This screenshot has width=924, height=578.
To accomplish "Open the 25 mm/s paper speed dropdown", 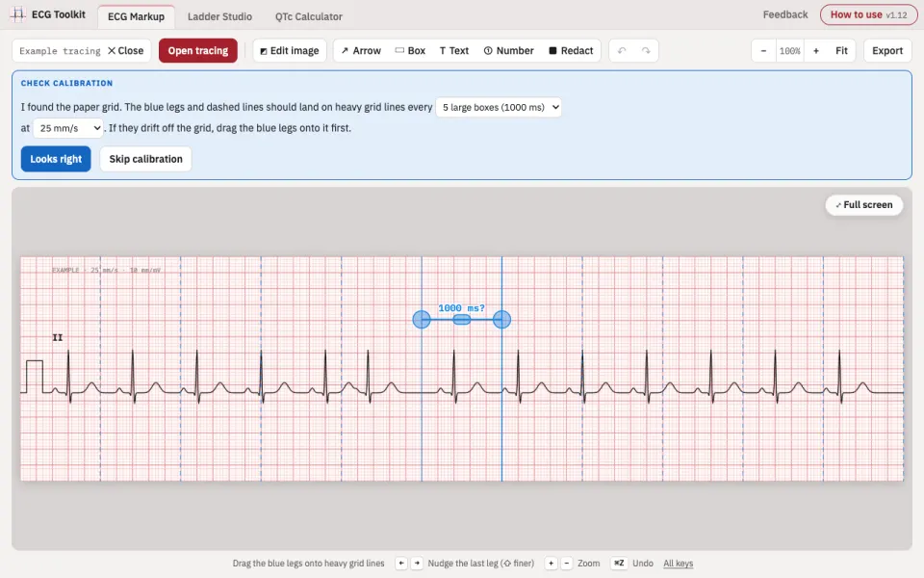I will 68,128.
